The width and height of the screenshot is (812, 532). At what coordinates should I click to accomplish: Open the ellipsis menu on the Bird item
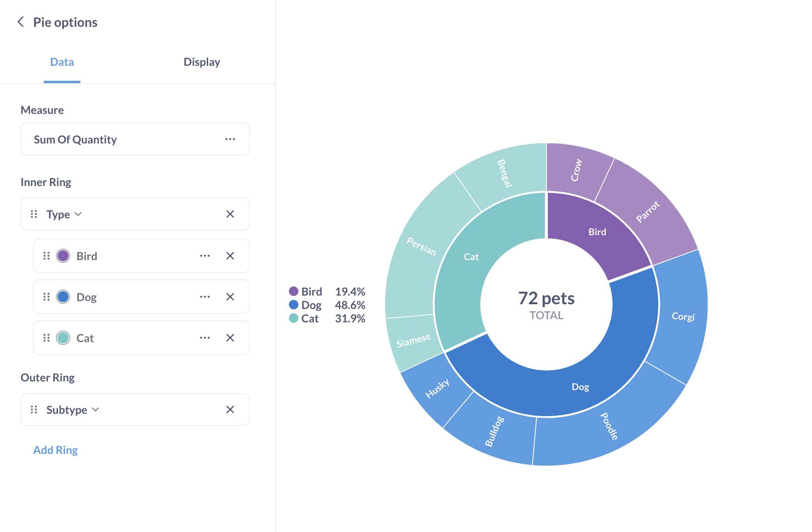205,256
